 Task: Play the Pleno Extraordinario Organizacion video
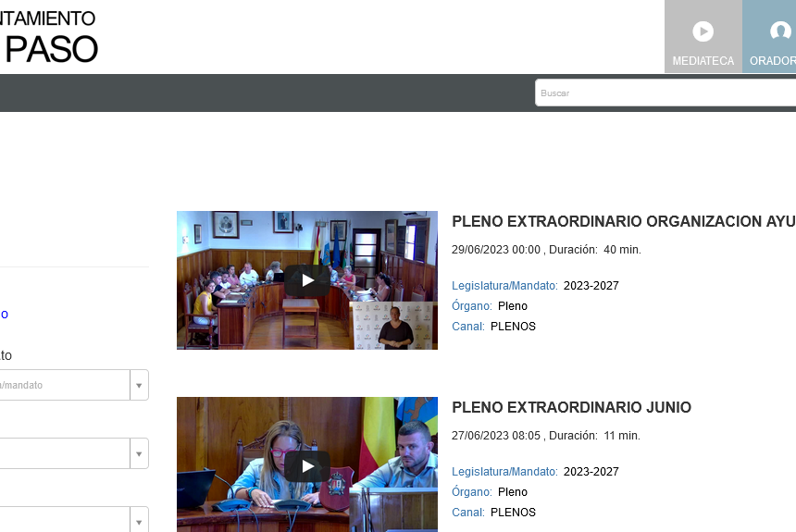307,280
